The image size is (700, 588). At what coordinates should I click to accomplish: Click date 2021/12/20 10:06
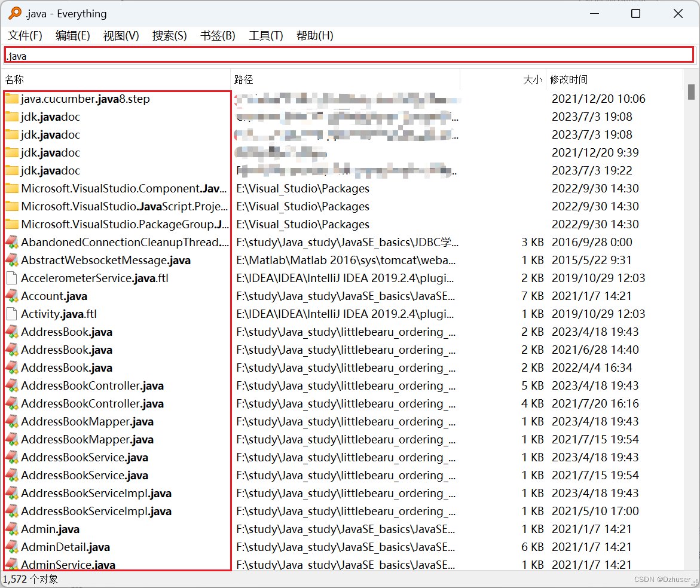(x=598, y=99)
